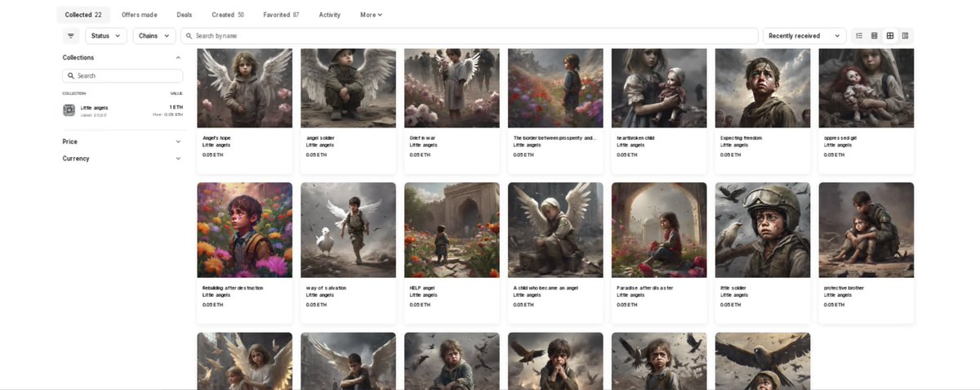Screen dimensions: 980x390
Task: Click the 'angel soldier' title text
Action: pyautogui.click(x=320, y=138)
